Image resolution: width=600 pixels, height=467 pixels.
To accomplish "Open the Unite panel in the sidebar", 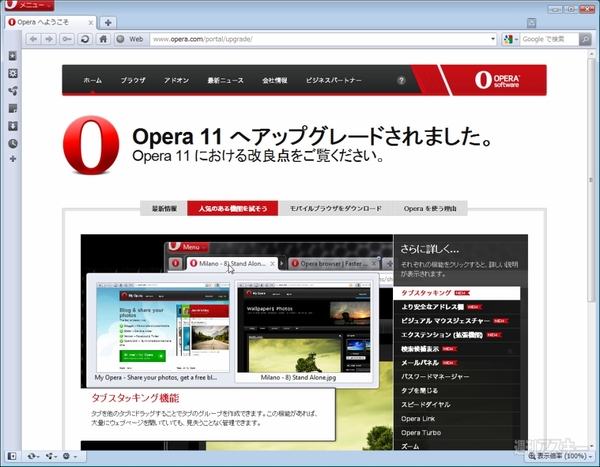I will 13,91.
